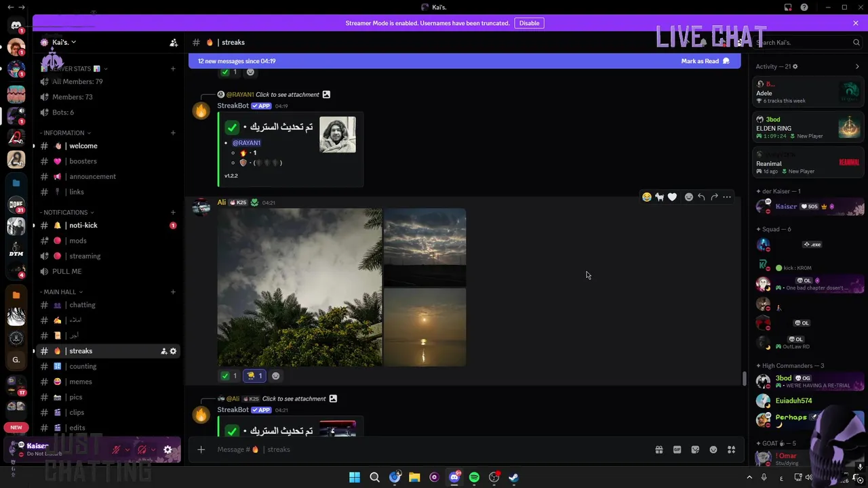Screen dimensions: 868x488
Task: Open the welcome channel
Action: [108, 146]
